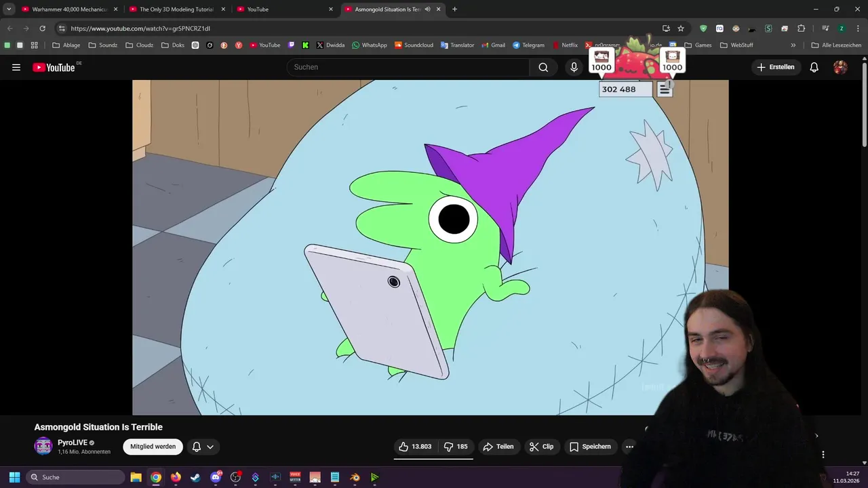
Task: Open the YouTube hamburger guide menu
Action: point(16,67)
